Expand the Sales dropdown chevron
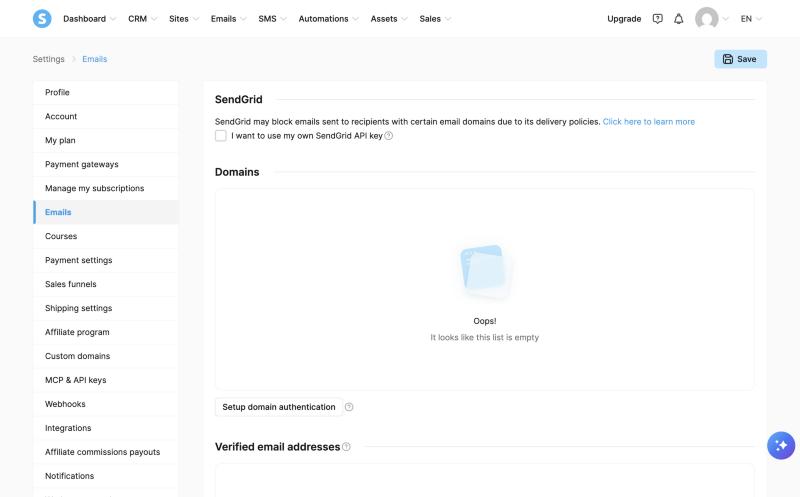Image resolution: width=800 pixels, height=497 pixels. (447, 19)
